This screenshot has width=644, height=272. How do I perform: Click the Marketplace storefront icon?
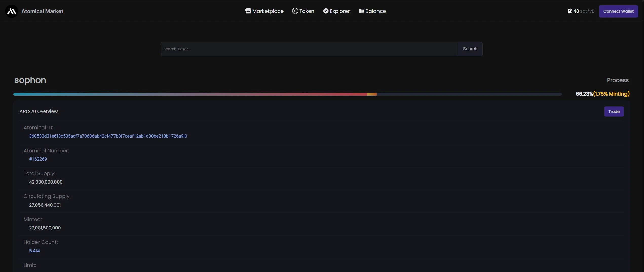(x=248, y=11)
